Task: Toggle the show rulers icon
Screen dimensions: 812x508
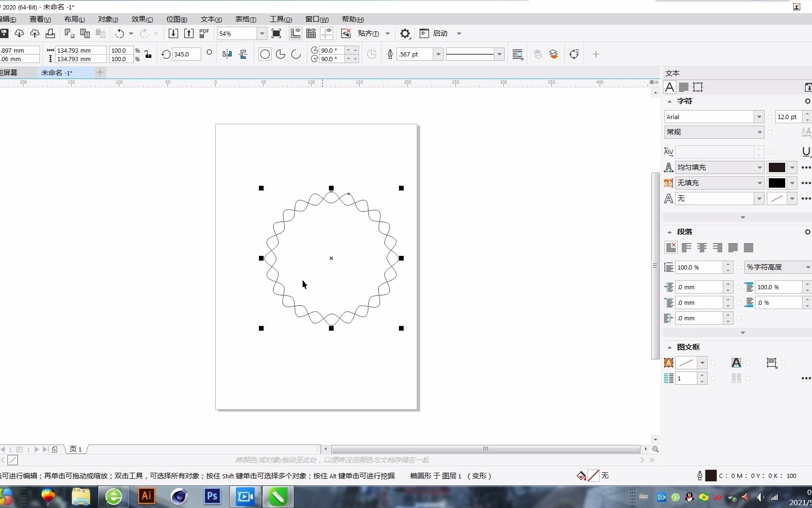Action: [x=296, y=33]
